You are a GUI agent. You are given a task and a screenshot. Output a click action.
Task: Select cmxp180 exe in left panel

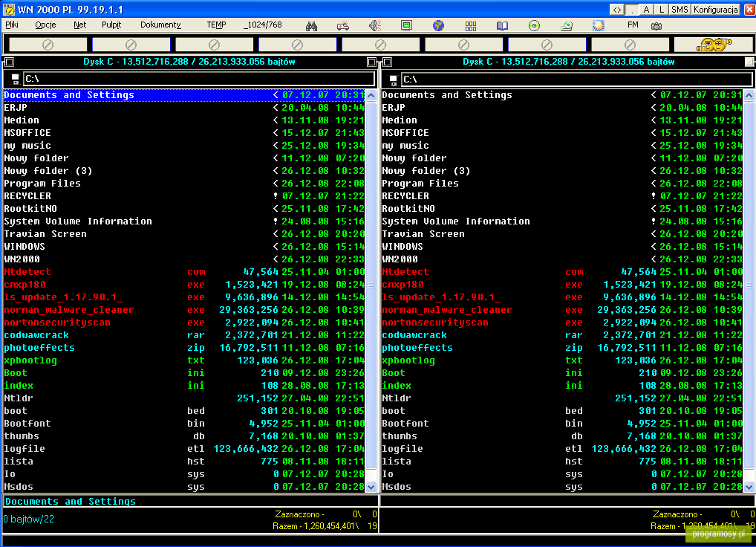(x=184, y=284)
